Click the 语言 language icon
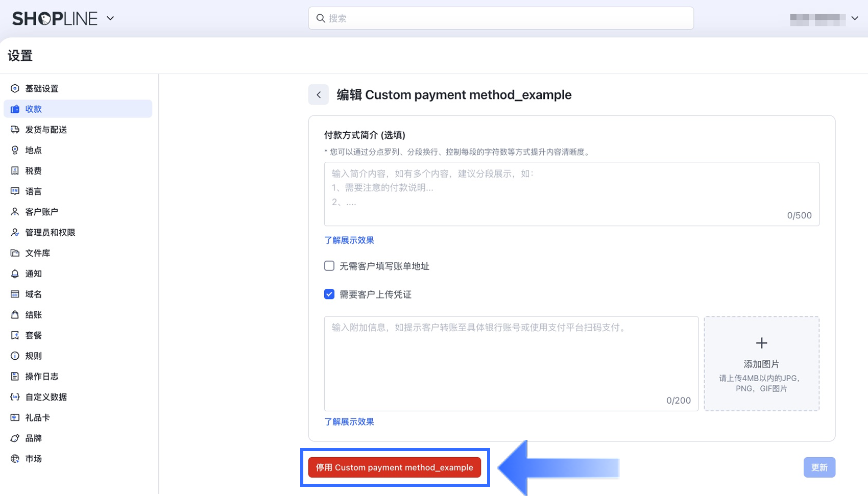The image size is (868, 496). click(x=15, y=191)
